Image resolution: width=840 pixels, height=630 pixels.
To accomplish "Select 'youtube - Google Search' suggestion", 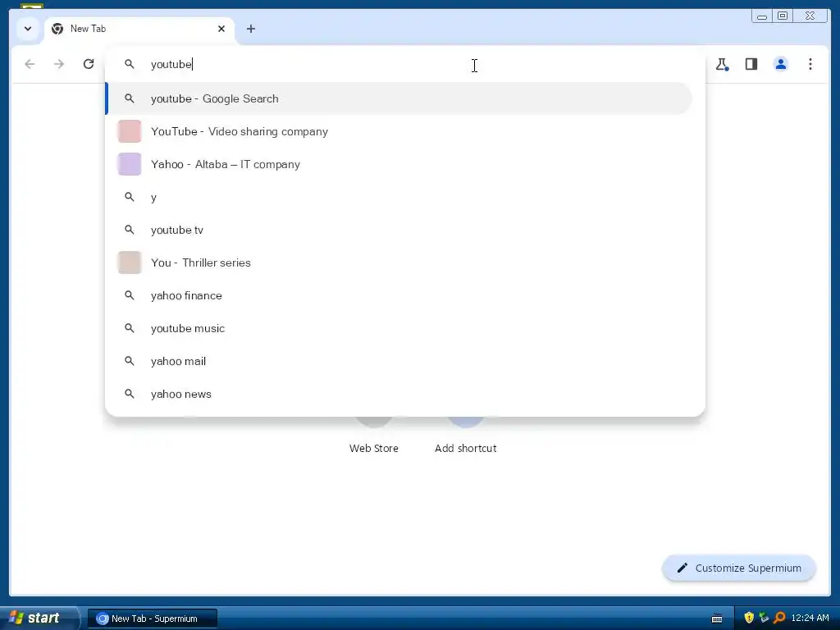I will click(399, 98).
